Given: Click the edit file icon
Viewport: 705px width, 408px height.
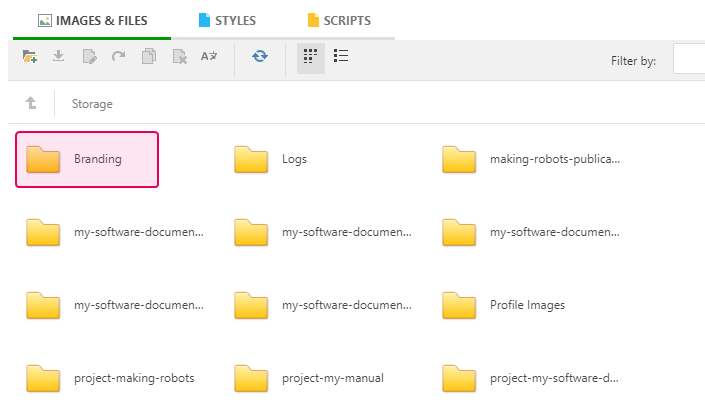Looking at the screenshot, I should 89,57.
